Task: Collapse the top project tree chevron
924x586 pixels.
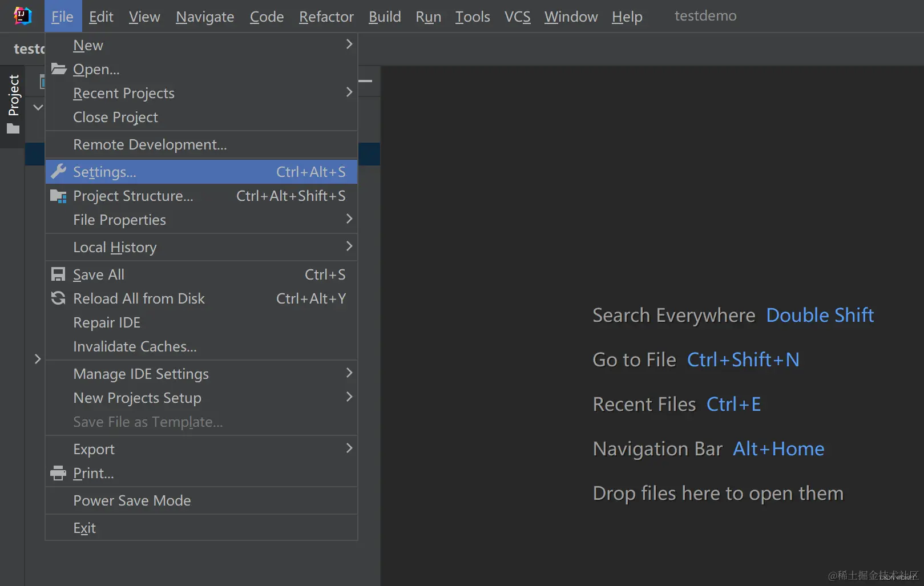Action: 38,107
